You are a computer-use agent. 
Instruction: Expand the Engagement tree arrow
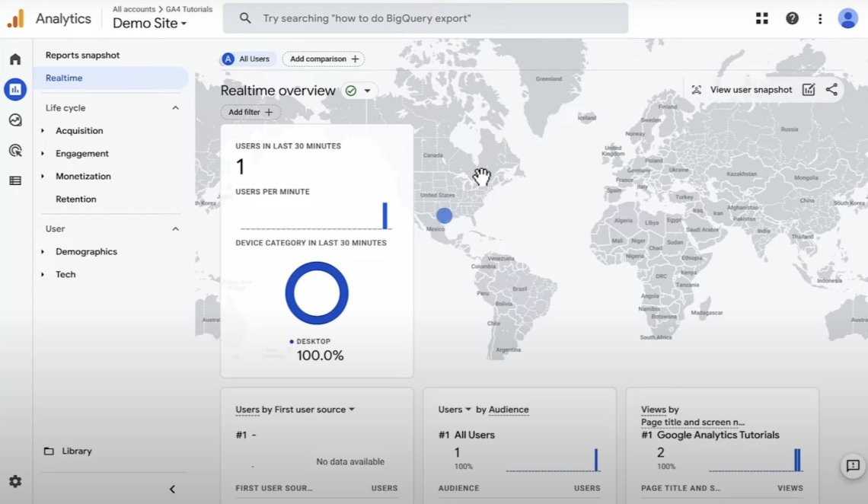click(x=43, y=153)
